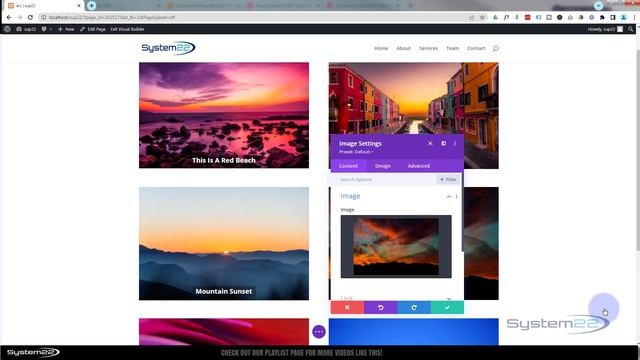Open a new browser tab with plus
The image size is (640, 360).
[91, 5]
